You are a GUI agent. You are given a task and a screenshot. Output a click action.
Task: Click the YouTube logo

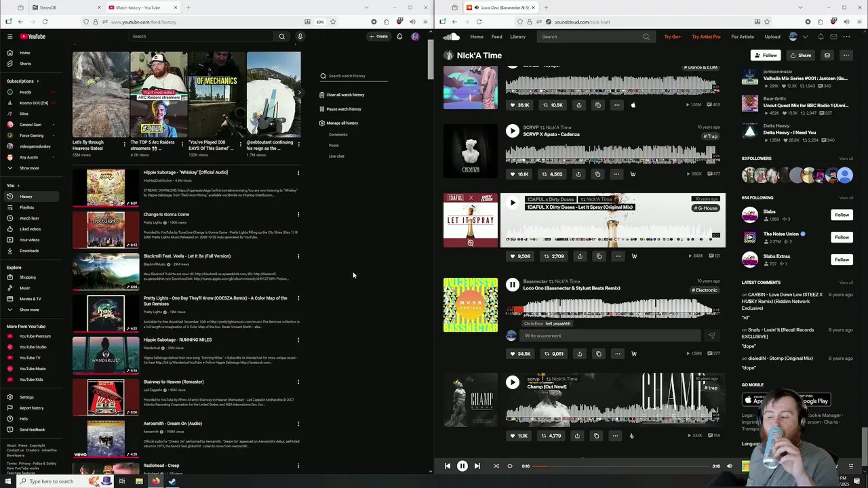tap(33, 37)
